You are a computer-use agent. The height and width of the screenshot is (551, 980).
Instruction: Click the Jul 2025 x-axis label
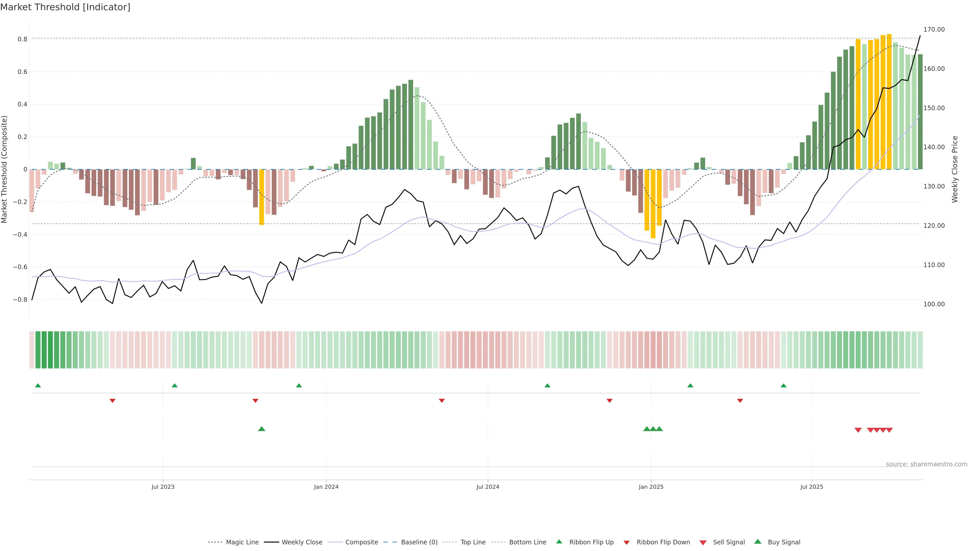coord(812,487)
